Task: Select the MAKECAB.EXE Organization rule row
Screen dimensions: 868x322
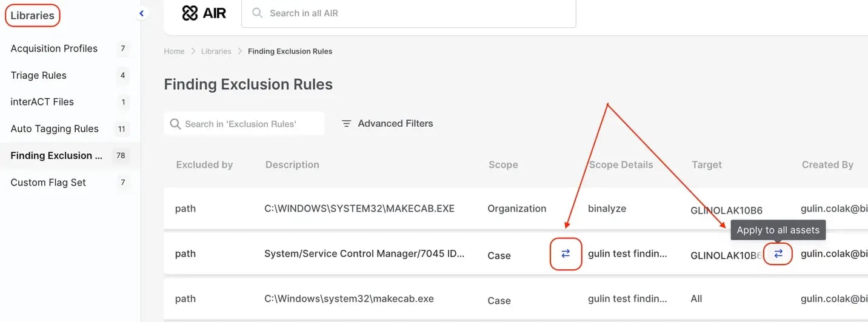Action: (x=516, y=209)
